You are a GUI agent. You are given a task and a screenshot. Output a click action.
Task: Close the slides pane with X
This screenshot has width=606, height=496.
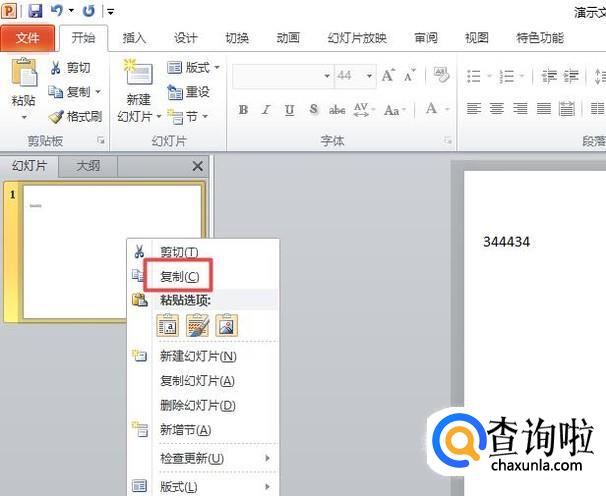[x=198, y=166]
